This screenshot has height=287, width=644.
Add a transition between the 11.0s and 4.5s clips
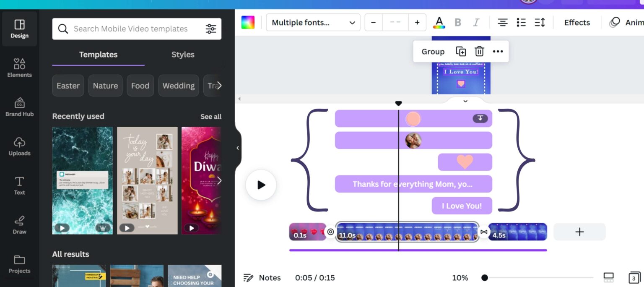[483, 231]
